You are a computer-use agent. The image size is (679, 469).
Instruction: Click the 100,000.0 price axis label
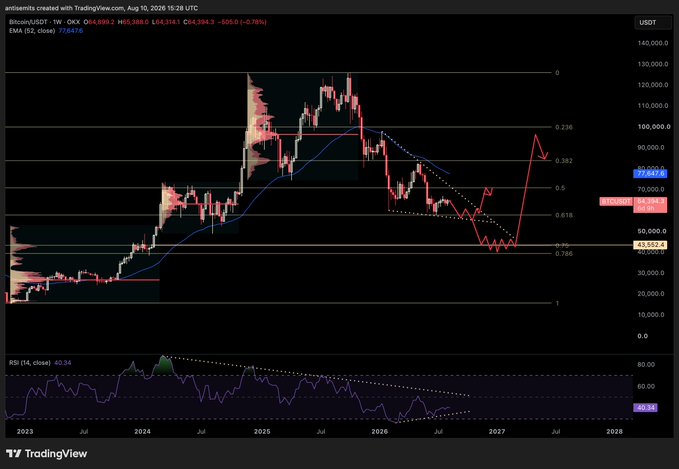653,126
